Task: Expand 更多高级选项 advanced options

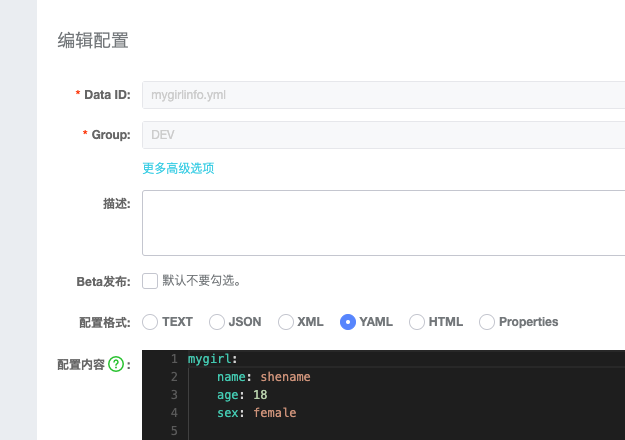Action: (x=178, y=168)
